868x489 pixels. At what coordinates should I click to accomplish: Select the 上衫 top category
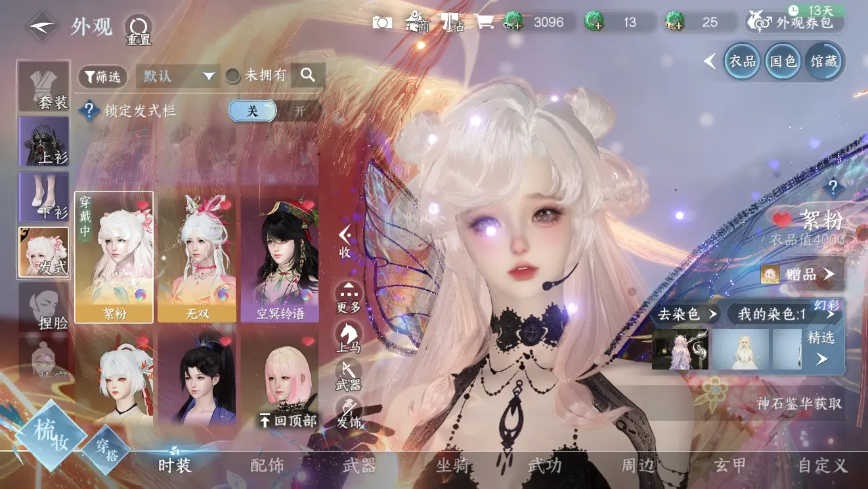44,142
